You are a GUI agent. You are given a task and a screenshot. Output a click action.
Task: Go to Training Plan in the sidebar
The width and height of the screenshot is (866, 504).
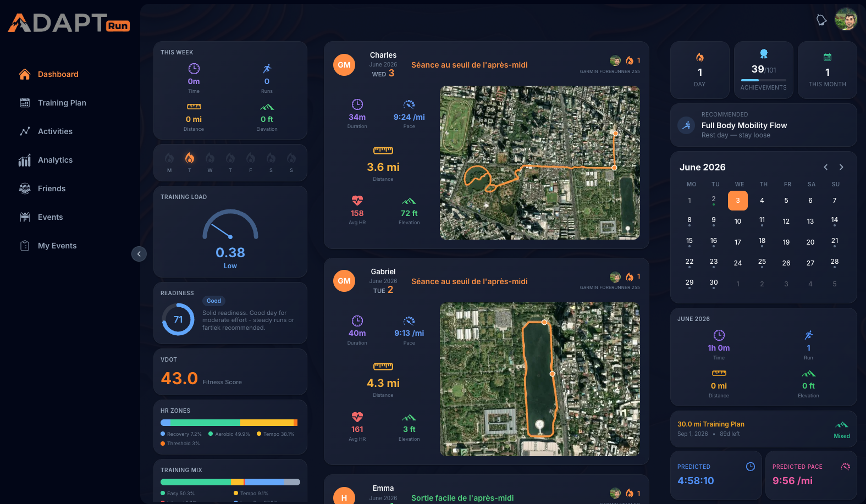pos(53,103)
